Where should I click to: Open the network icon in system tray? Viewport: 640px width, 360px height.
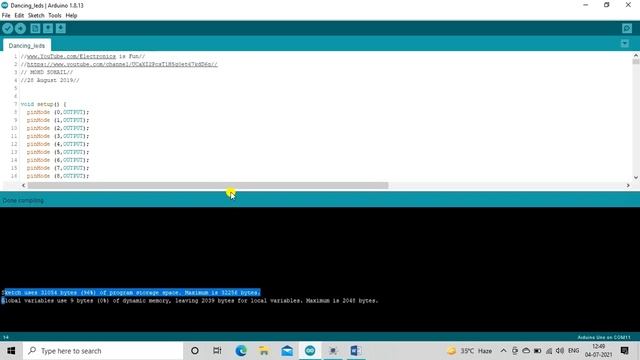[x=549, y=351]
